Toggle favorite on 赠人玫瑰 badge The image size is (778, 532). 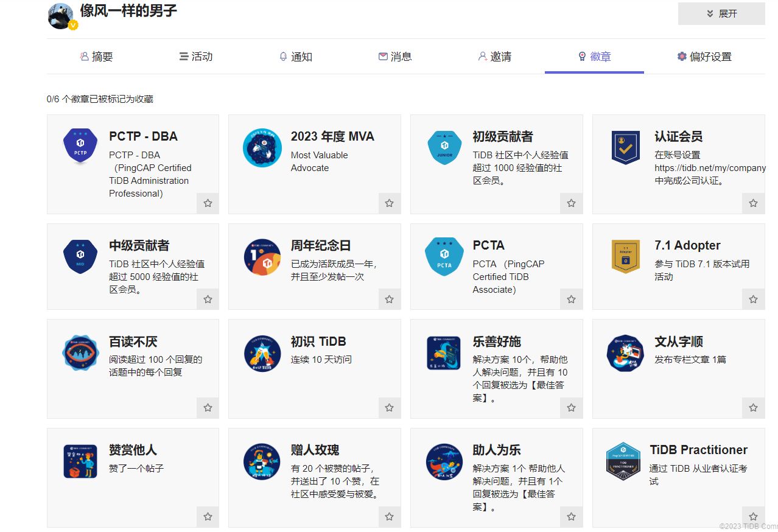(x=390, y=517)
